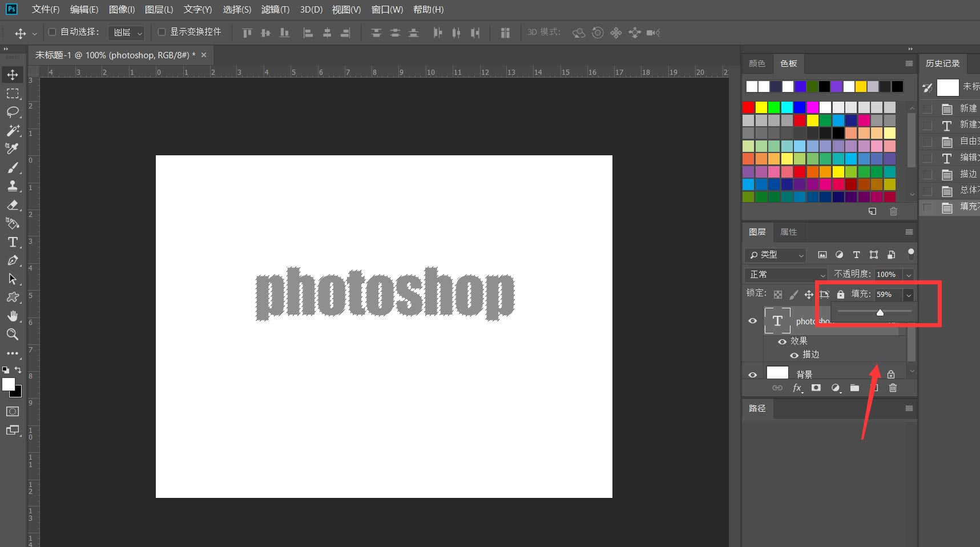The width and height of the screenshot is (980, 547).
Task: Select the Brush tool
Action: (13, 168)
